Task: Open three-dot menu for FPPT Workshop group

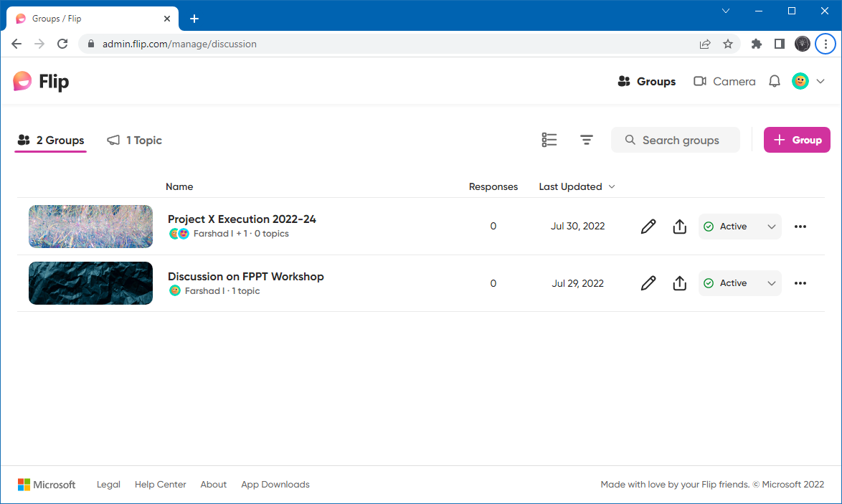Action: [x=800, y=283]
